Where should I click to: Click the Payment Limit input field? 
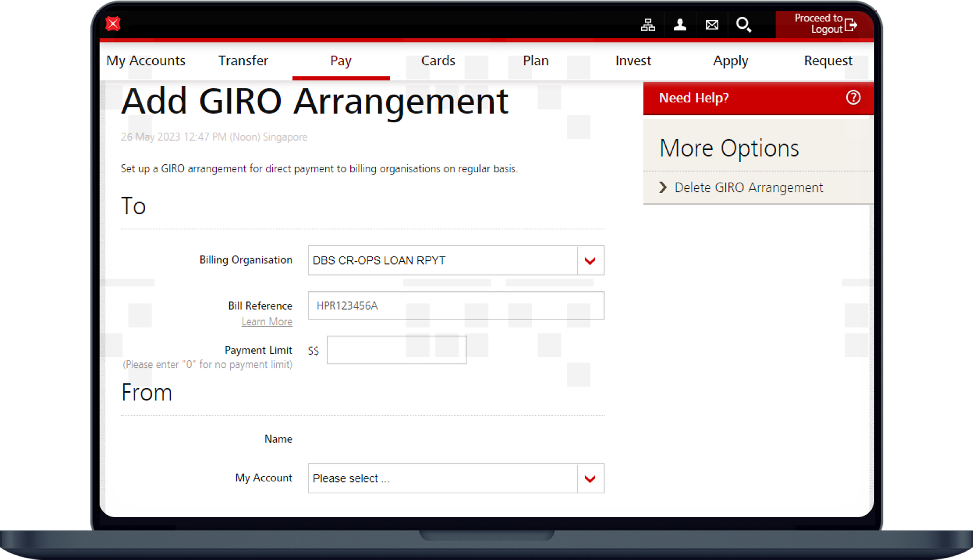(x=396, y=350)
